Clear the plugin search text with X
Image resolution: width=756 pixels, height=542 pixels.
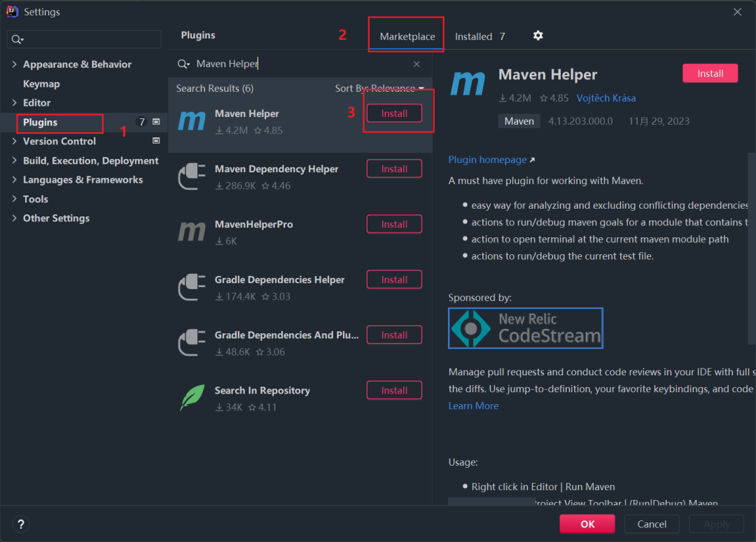pyautogui.click(x=416, y=64)
